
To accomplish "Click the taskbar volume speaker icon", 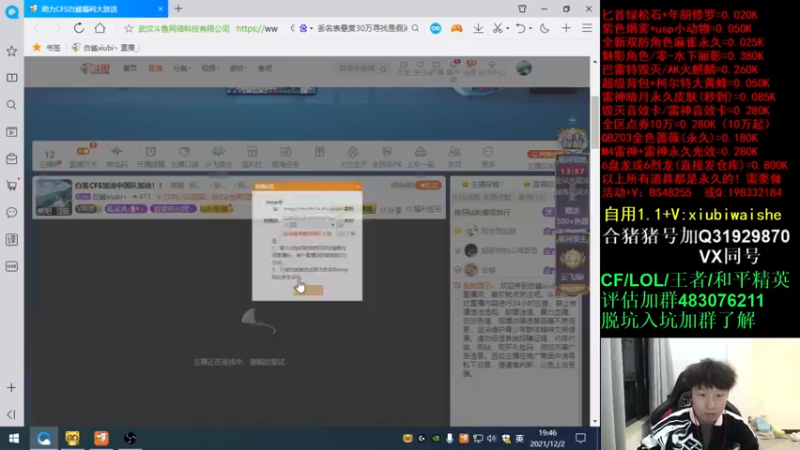I will coord(491,438).
